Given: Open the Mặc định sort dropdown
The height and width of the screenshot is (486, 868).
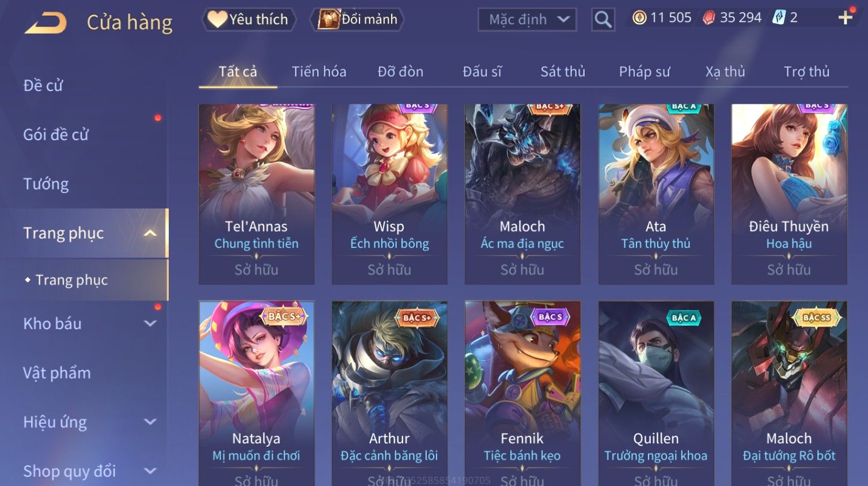Looking at the screenshot, I should pos(527,20).
